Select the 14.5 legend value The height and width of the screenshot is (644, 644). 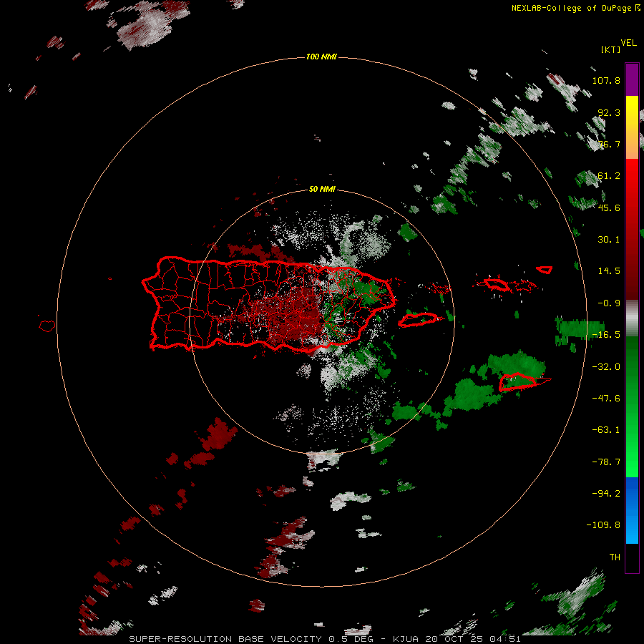tap(609, 271)
